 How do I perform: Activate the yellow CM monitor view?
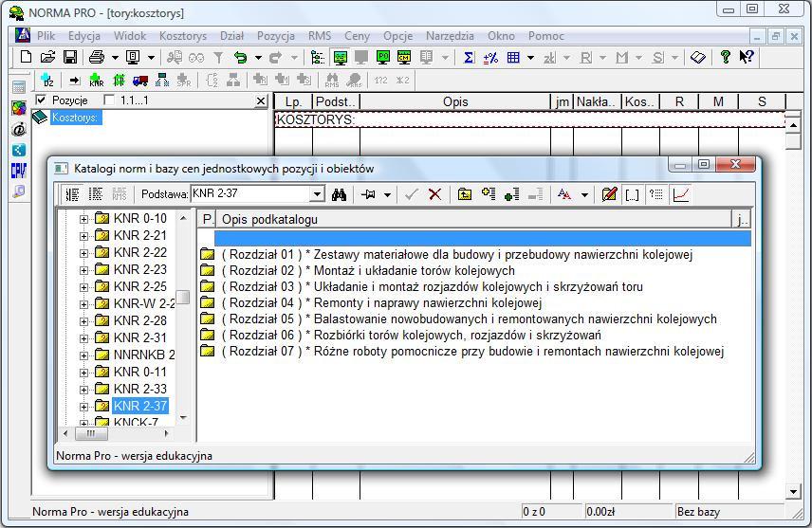click(x=404, y=57)
